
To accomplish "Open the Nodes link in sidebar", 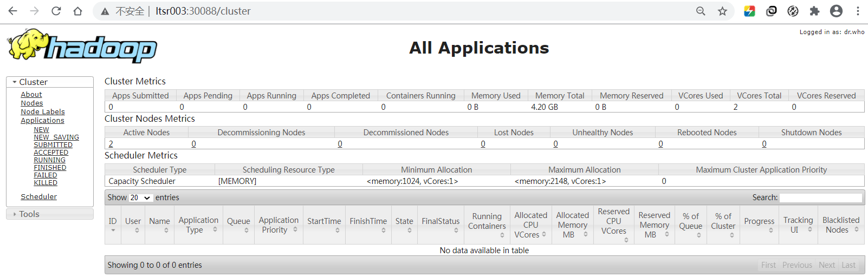I will 32,103.
